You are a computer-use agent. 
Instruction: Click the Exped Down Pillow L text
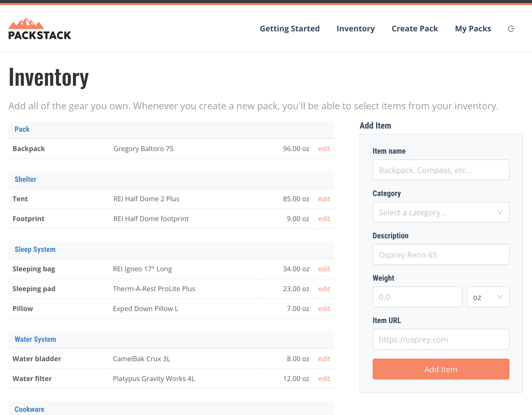[146, 309]
